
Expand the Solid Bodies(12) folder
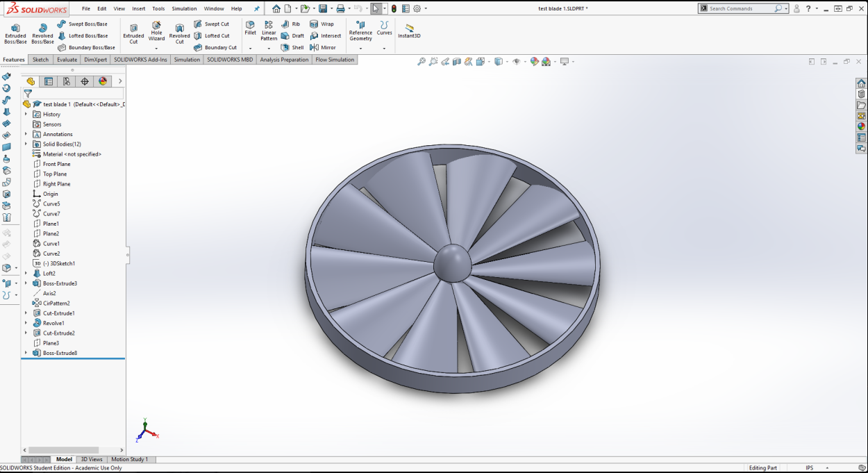(x=26, y=144)
